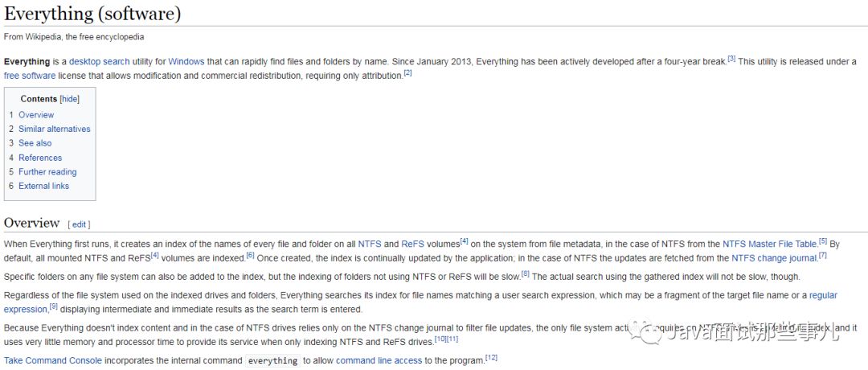The height and width of the screenshot is (370, 868).
Task: Jump to 'References' in Contents
Action: pos(40,158)
